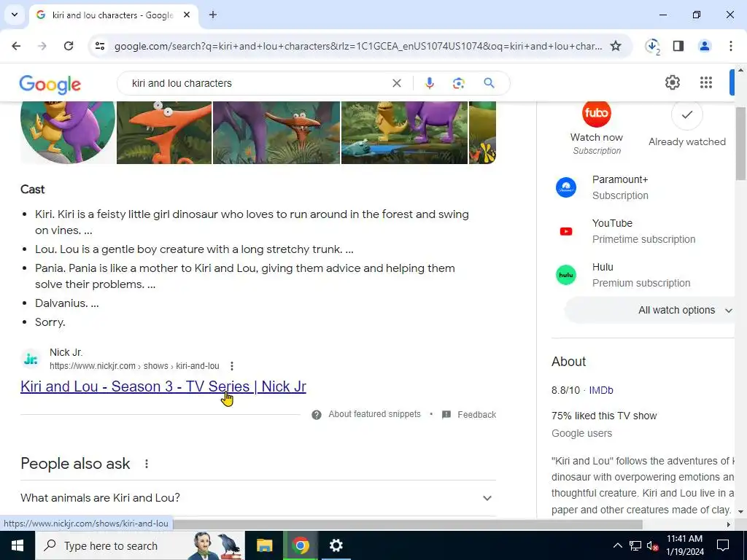
Task: Choose the YouTube Primetime subscription option
Action: pos(643,231)
